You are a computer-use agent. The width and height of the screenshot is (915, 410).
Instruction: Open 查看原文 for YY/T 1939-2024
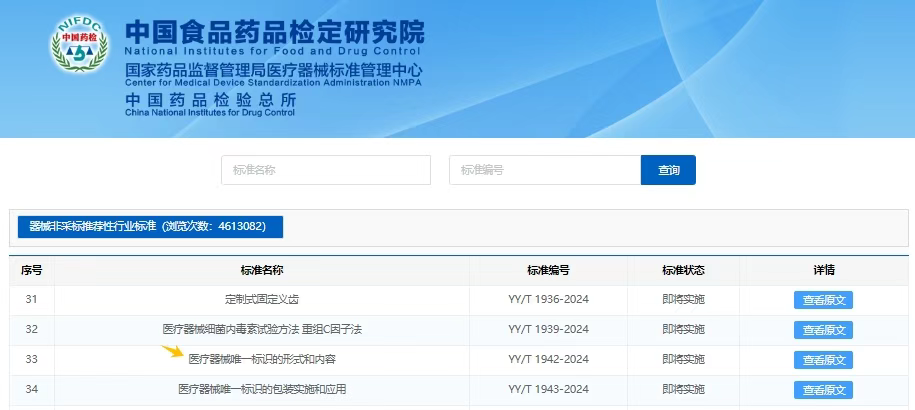(x=823, y=330)
